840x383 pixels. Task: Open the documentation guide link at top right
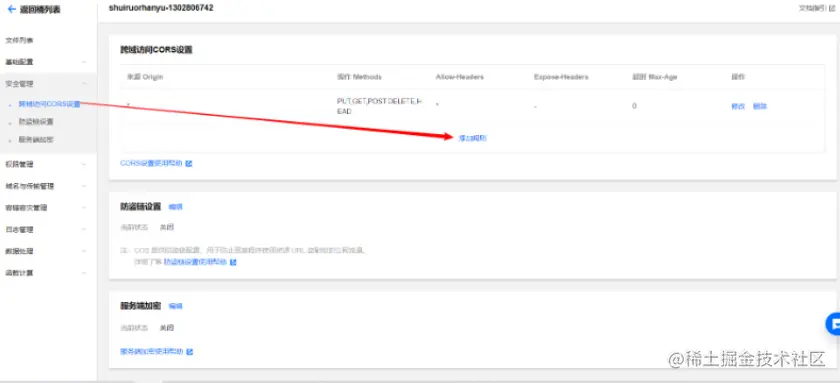[816, 8]
